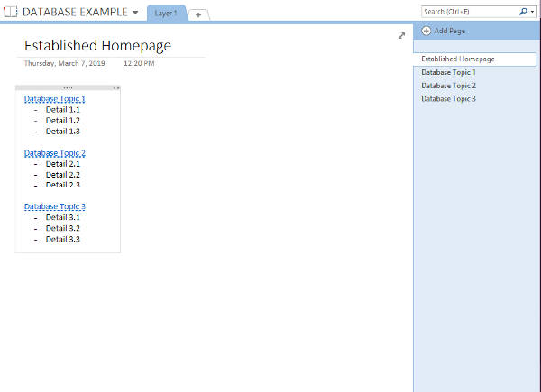Create a new section with the plus tab
This screenshot has height=392, width=541.
pyautogui.click(x=198, y=14)
